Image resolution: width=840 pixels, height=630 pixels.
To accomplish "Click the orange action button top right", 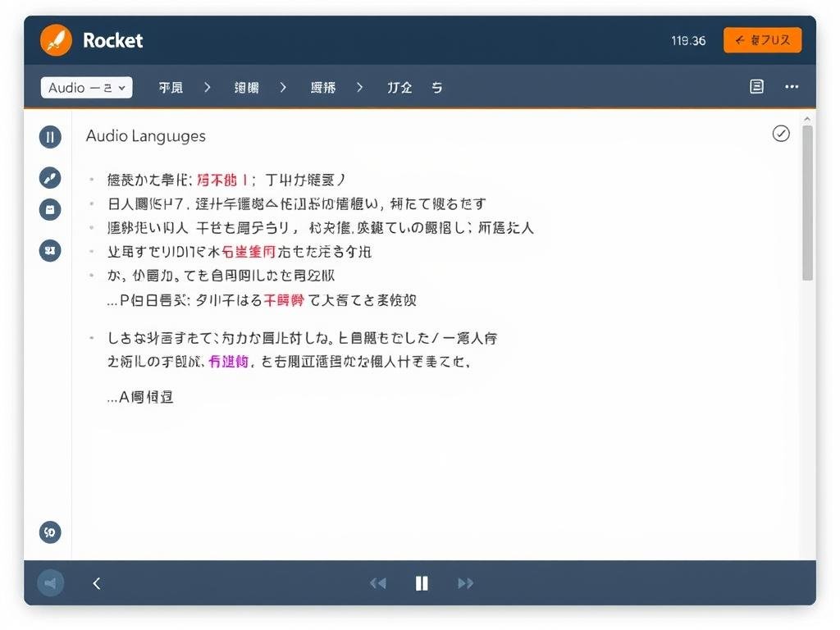I will pos(762,39).
